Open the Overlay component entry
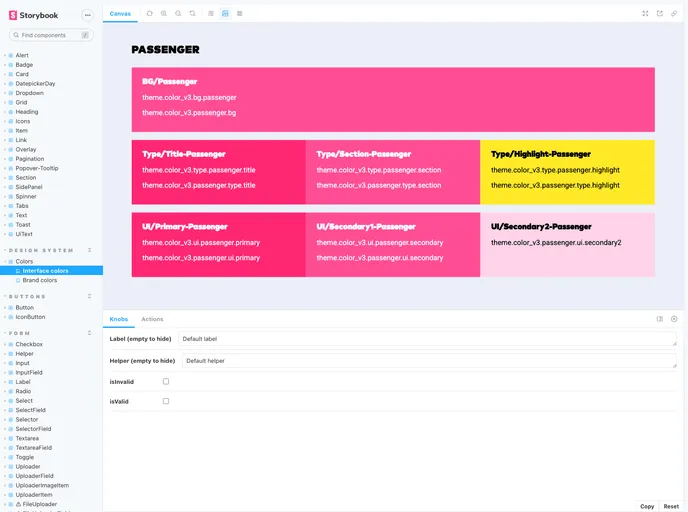This screenshot has height=512, width=688. (x=26, y=150)
